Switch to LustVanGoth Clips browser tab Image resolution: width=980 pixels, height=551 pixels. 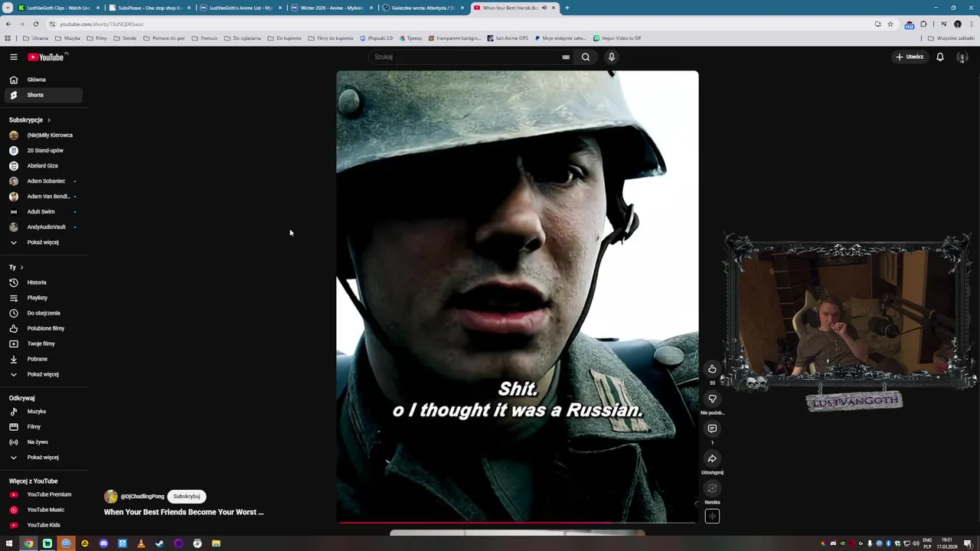pyautogui.click(x=59, y=8)
